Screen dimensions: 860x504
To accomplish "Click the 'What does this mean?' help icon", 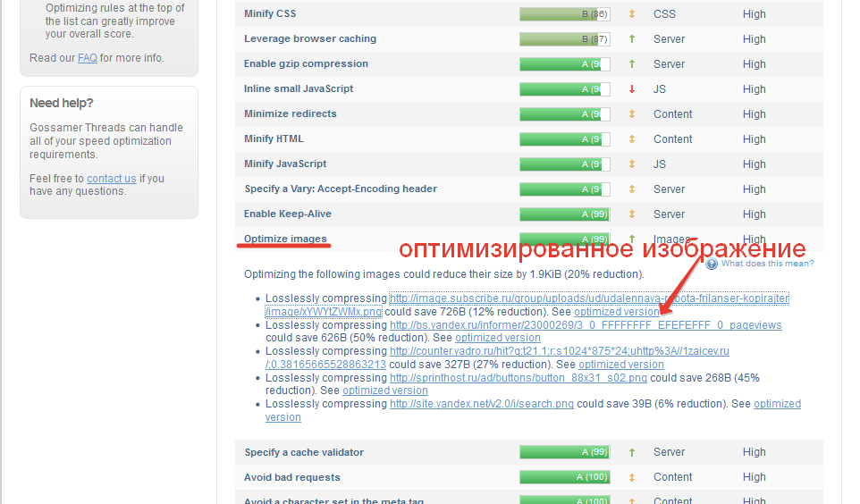I will click(x=712, y=264).
